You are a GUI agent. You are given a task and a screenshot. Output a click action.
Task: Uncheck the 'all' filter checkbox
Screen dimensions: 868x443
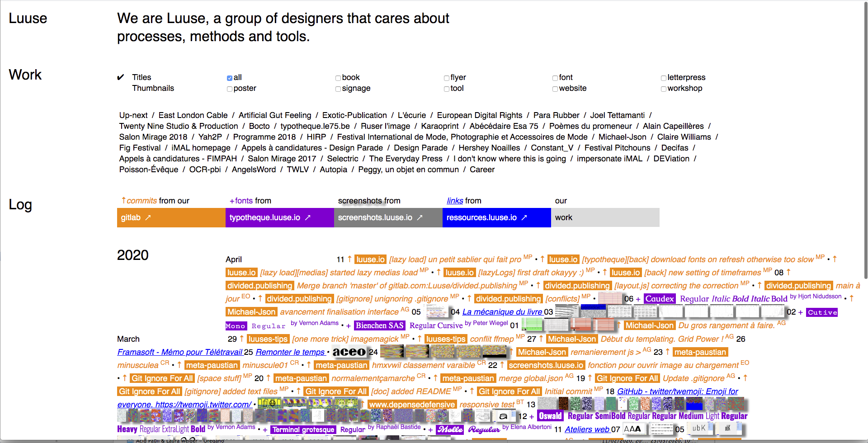click(x=230, y=78)
